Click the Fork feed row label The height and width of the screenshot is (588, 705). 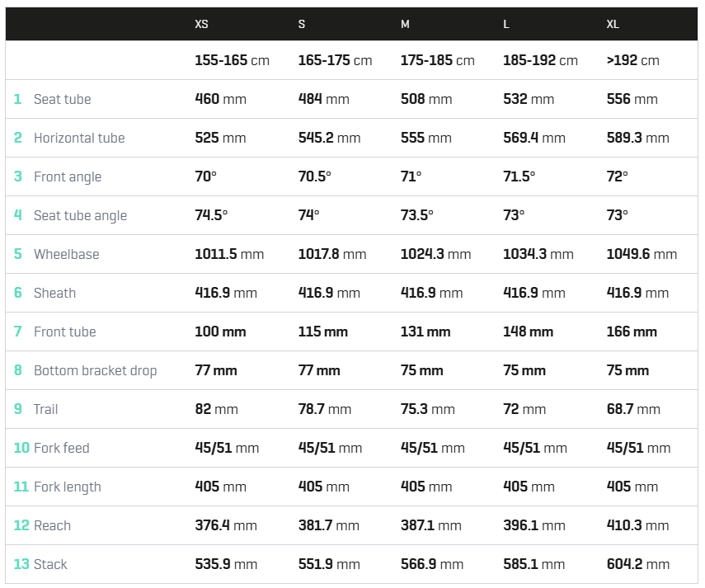coord(62,448)
